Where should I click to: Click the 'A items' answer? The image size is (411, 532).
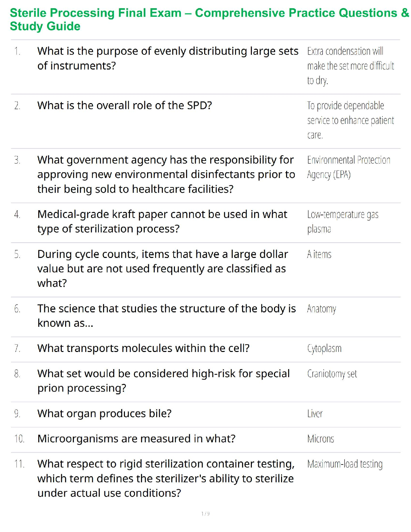coord(319,255)
